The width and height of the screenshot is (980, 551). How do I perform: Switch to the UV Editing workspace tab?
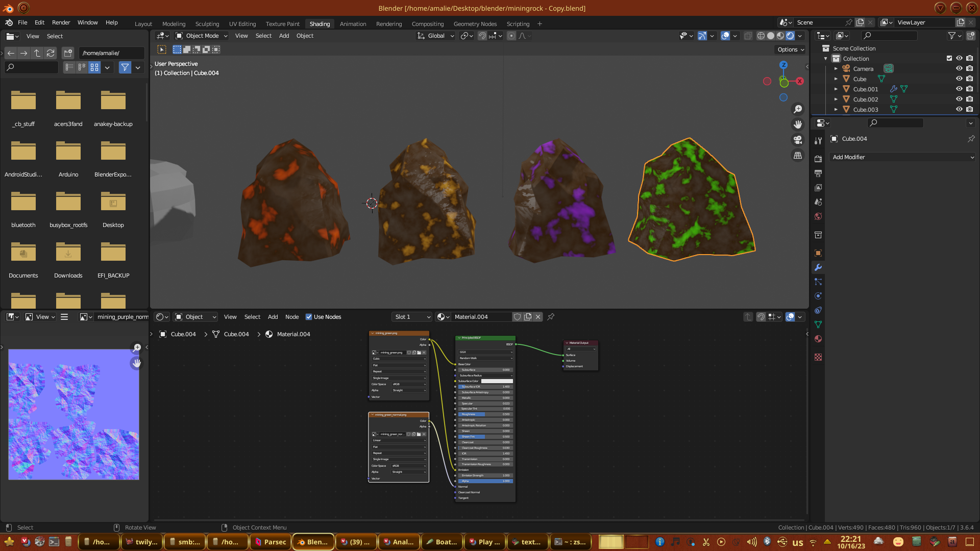242,23
